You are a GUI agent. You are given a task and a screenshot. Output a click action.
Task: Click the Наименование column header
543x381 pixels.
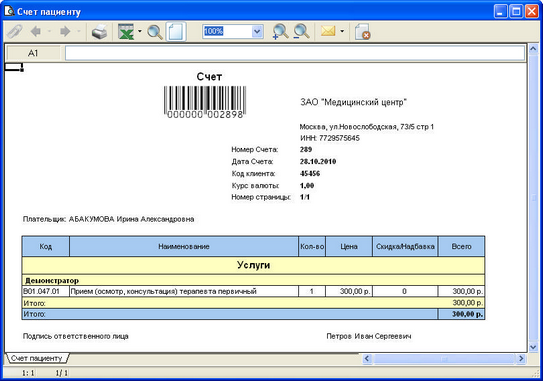coord(184,247)
